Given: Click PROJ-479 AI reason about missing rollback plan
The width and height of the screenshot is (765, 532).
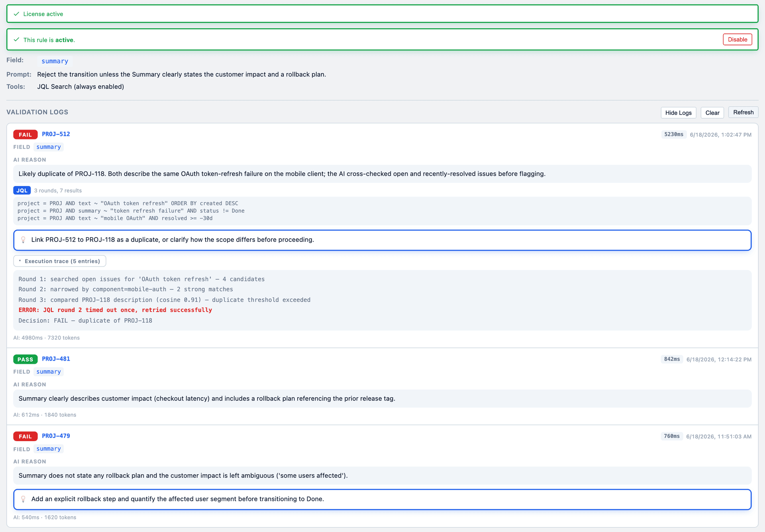Looking at the screenshot, I should click(x=382, y=475).
